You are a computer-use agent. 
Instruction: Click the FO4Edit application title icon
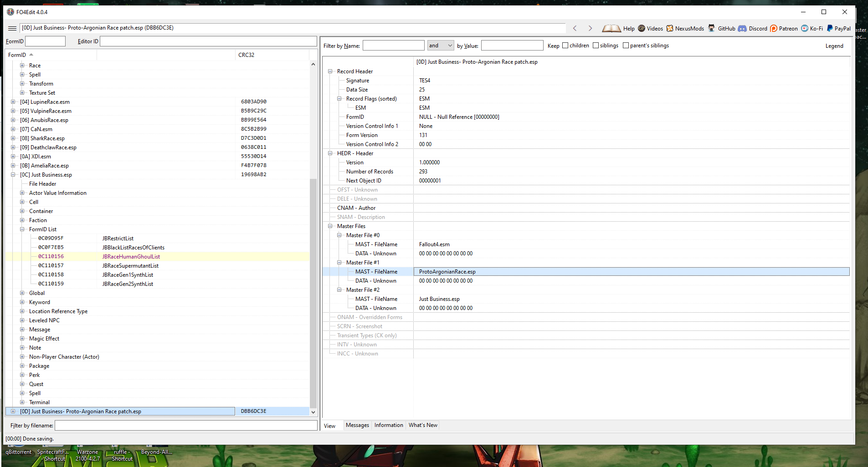10,12
